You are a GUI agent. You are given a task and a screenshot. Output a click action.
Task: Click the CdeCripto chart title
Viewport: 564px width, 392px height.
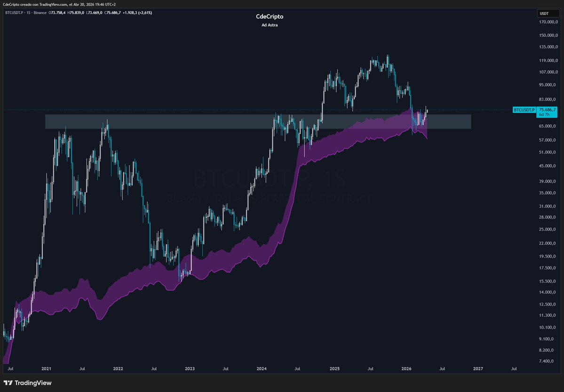click(270, 16)
